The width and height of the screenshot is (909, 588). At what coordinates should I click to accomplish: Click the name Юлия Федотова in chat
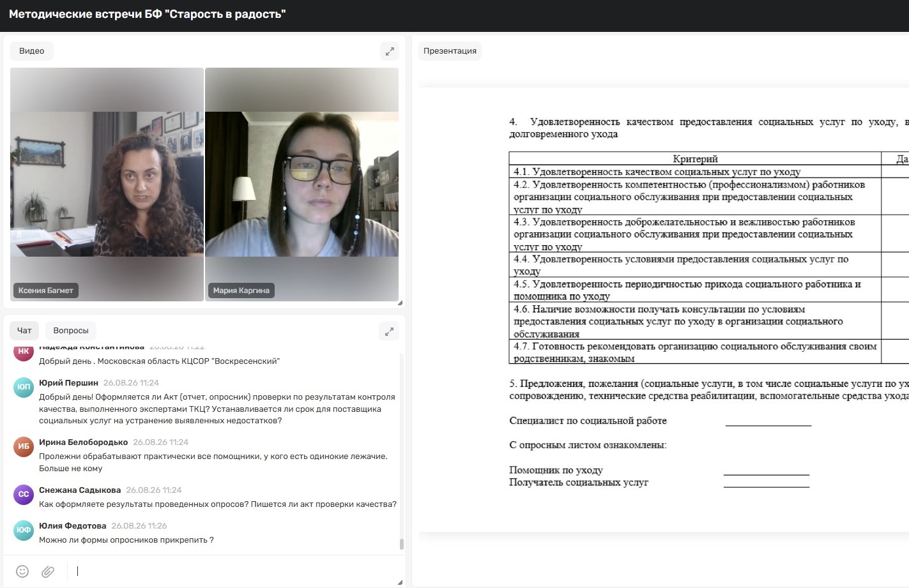(x=72, y=526)
